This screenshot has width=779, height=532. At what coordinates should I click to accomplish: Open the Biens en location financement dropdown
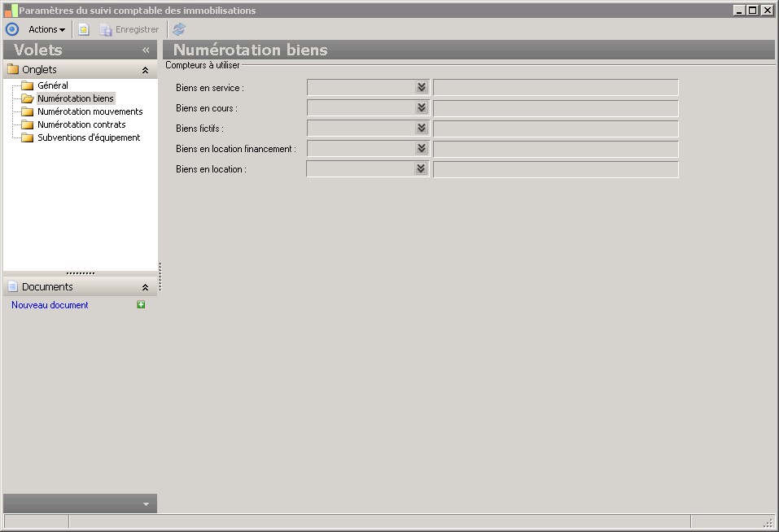click(422, 148)
